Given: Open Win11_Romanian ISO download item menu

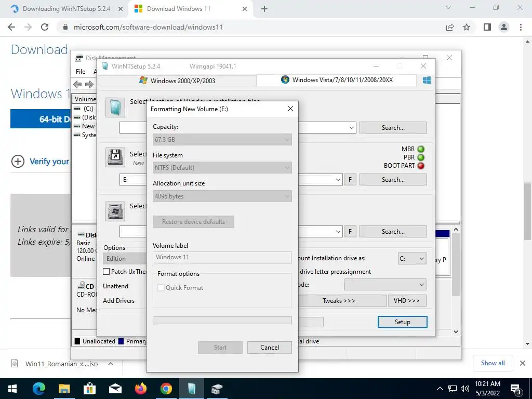Looking at the screenshot, I should click(x=111, y=364).
